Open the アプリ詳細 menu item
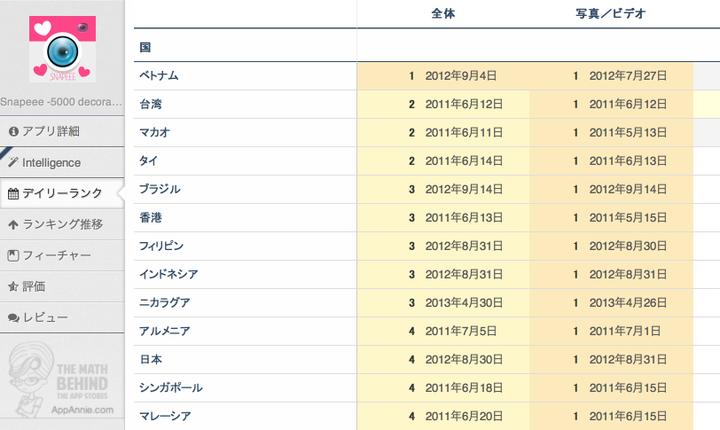720x430 pixels. (x=50, y=131)
